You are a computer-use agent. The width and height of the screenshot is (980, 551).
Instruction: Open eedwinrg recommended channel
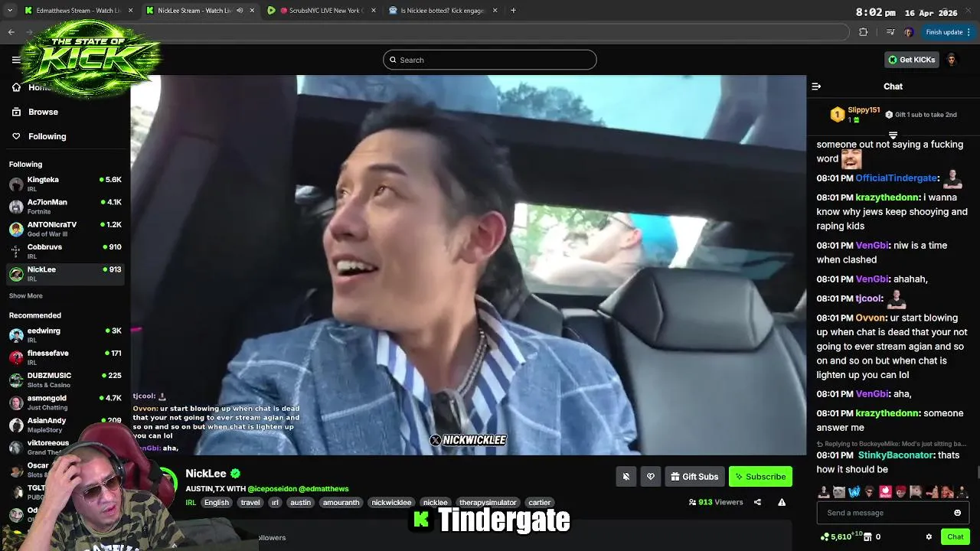pyautogui.click(x=65, y=335)
